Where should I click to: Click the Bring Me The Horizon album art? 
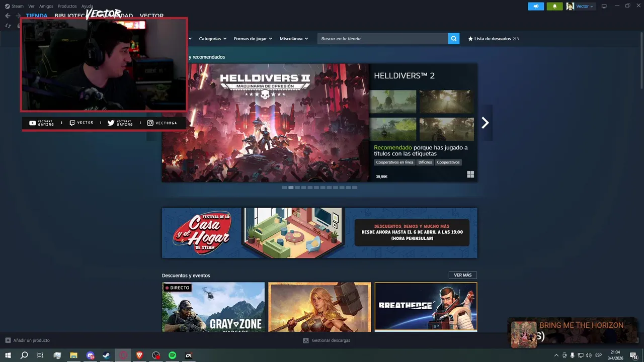coord(524,334)
